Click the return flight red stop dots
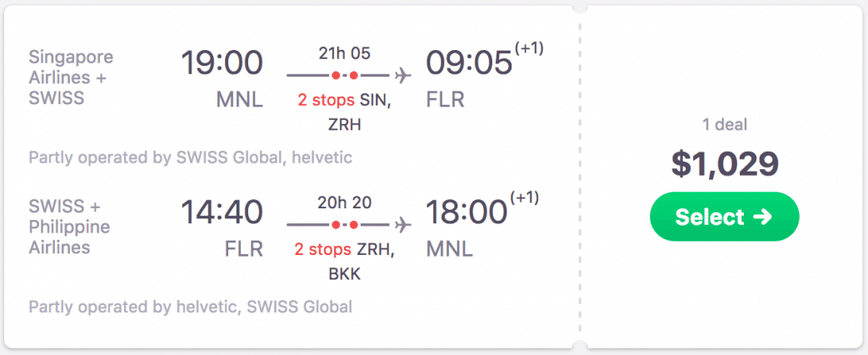Screen dimensions: 868x355 click(x=345, y=225)
